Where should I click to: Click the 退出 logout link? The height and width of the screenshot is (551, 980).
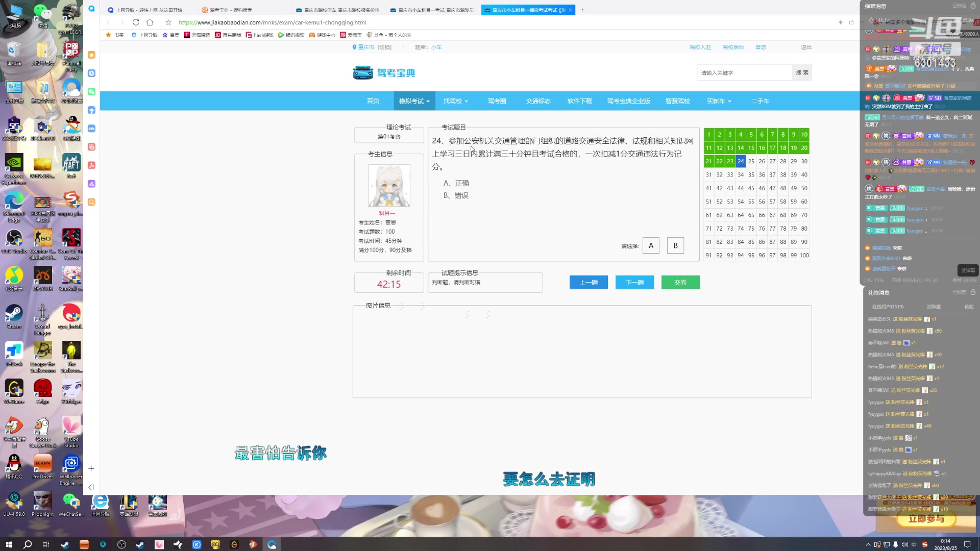click(806, 46)
